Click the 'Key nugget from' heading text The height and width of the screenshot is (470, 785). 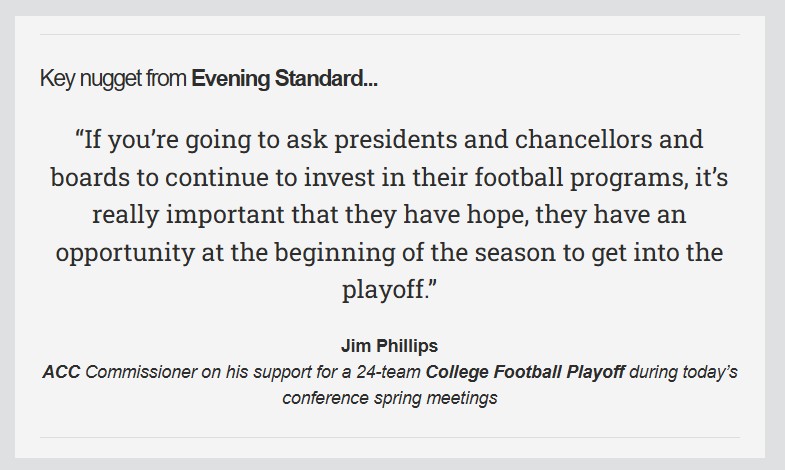tap(113, 79)
